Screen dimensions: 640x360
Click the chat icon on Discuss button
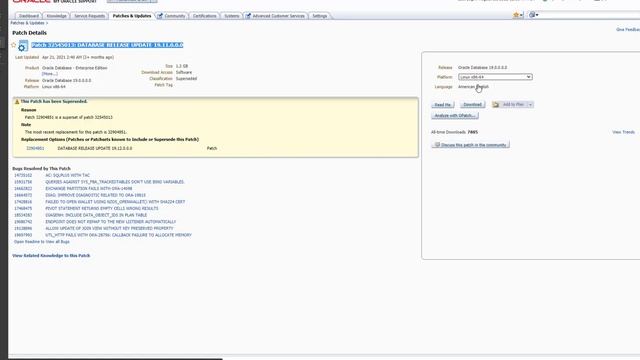coord(437,144)
